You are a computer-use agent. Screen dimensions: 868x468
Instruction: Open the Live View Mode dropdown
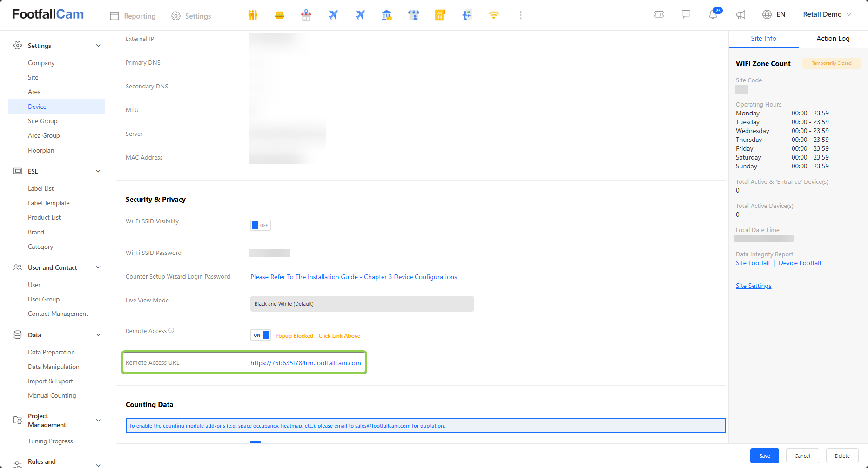(362, 304)
